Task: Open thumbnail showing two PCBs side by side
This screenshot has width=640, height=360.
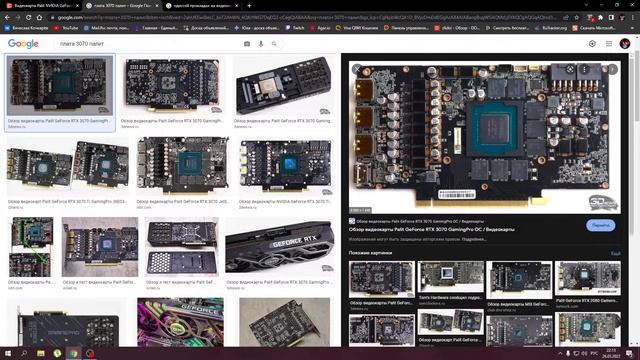Action: click(x=67, y=167)
